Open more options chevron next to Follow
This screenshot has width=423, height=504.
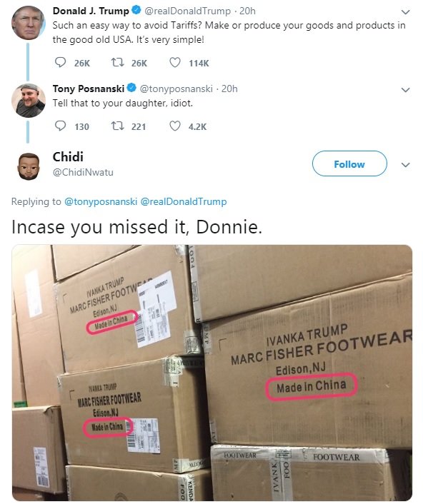[x=405, y=165]
